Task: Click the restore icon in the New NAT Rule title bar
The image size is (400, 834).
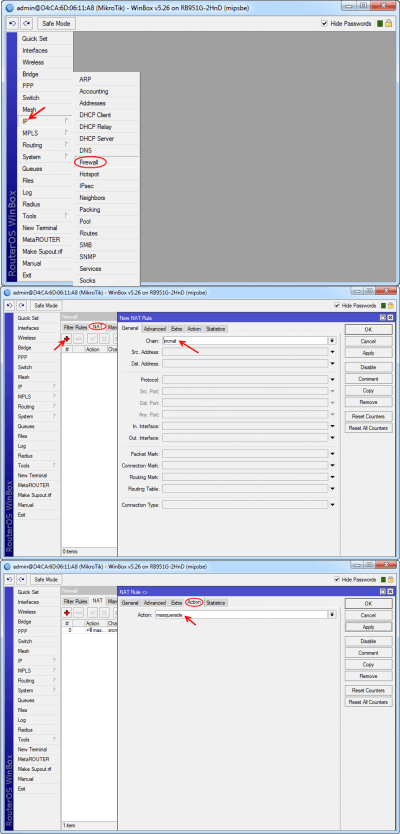Action: pyautogui.click(x=383, y=318)
